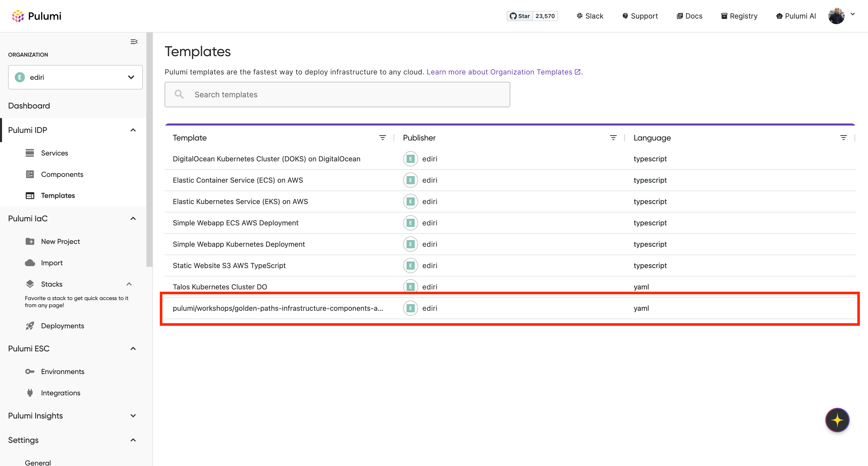The height and width of the screenshot is (466, 868).
Task: Click the Pulumi logo in header
Action: pos(36,16)
